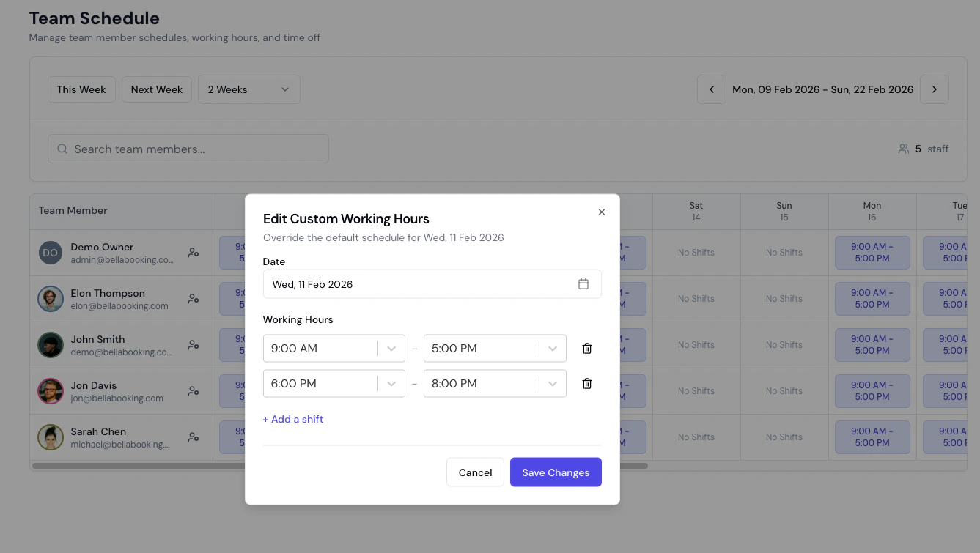Switch to the This Week tab
This screenshot has height=553, width=980.
point(81,89)
